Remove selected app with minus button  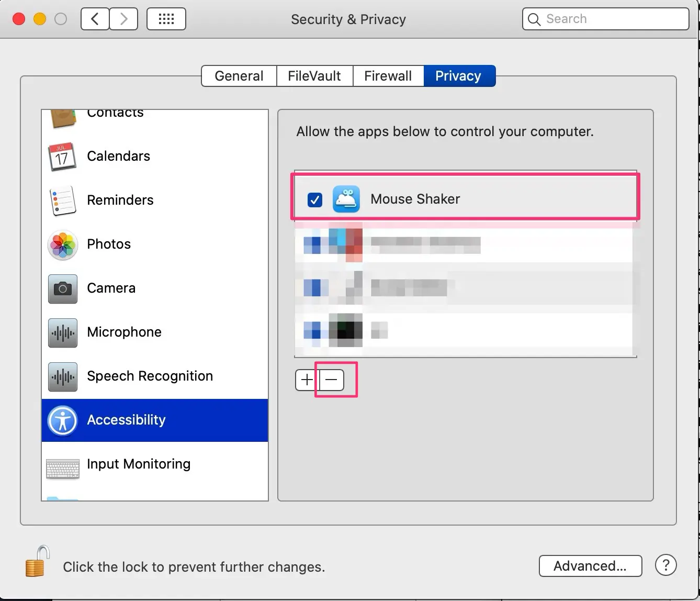pyautogui.click(x=332, y=380)
